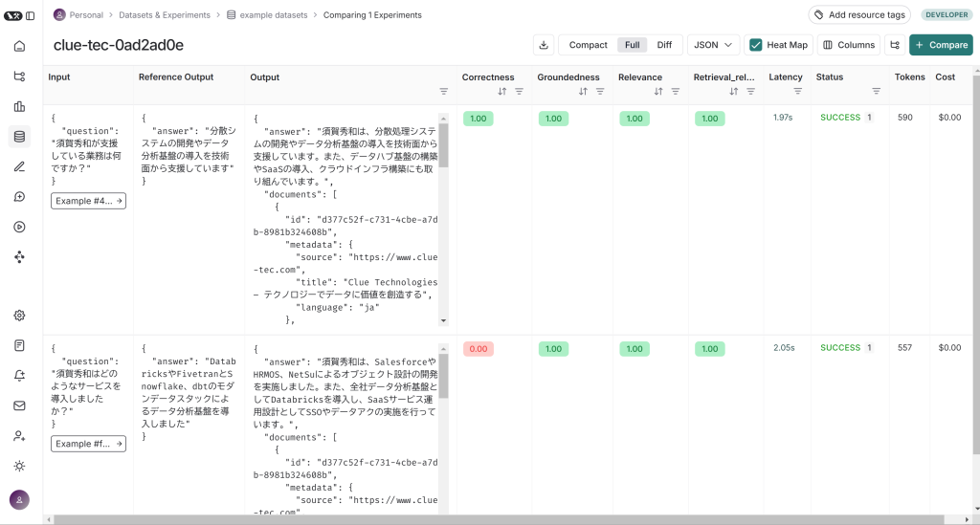
Task: Click the green Compare button
Action: [x=941, y=45]
